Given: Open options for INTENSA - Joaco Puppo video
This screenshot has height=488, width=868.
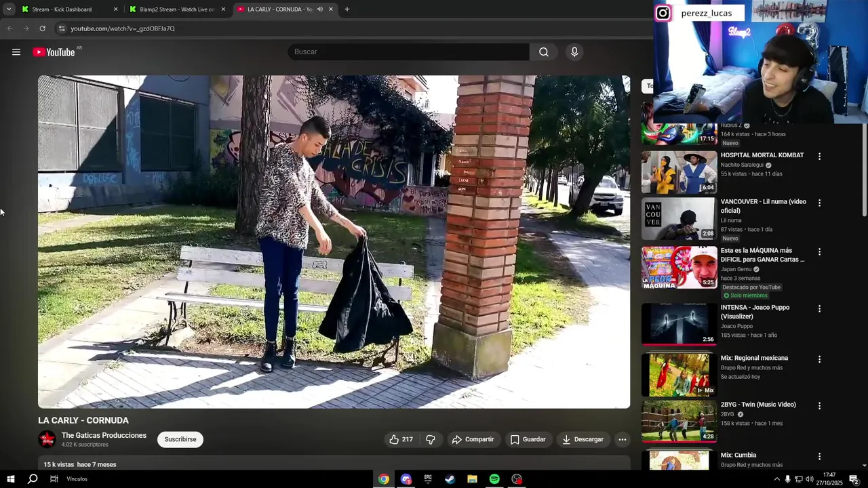Looking at the screenshot, I should (819, 308).
